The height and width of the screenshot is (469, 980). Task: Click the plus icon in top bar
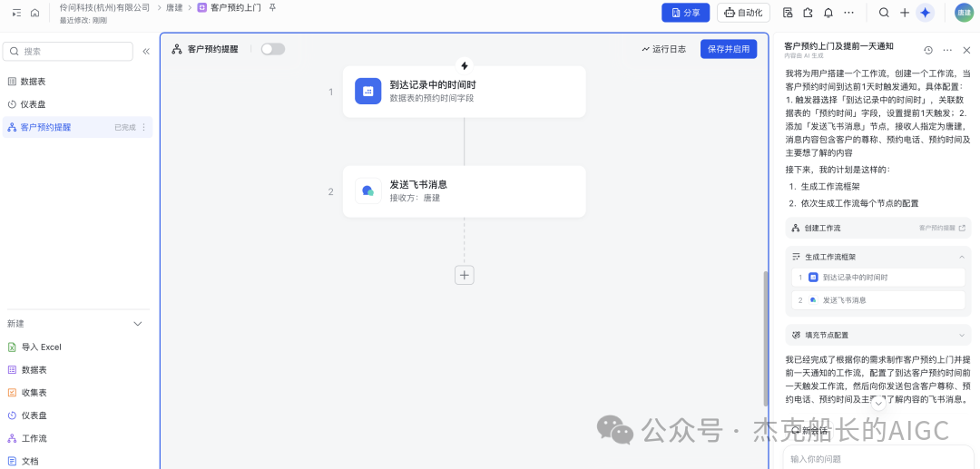pyautogui.click(x=905, y=13)
